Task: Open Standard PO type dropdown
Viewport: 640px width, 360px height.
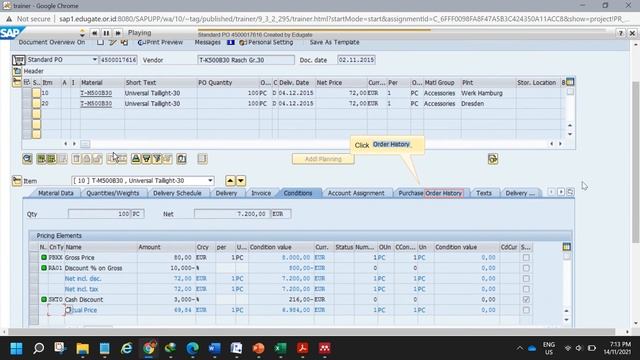Action: tap(94, 60)
